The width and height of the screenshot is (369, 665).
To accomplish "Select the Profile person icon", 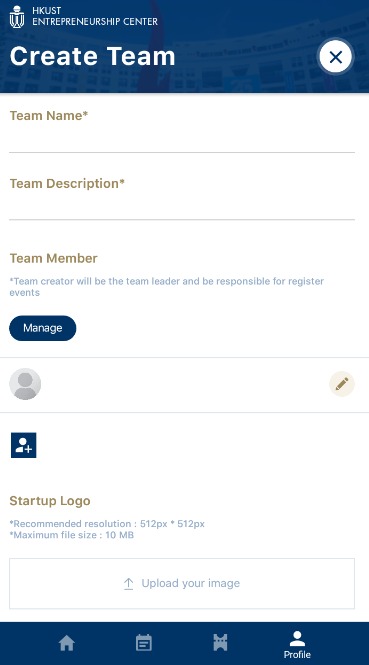I will tap(297, 639).
